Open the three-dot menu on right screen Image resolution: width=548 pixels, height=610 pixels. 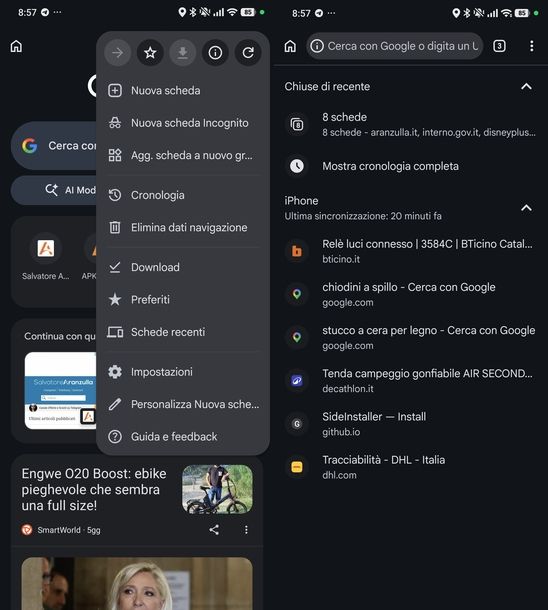pos(531,46)
